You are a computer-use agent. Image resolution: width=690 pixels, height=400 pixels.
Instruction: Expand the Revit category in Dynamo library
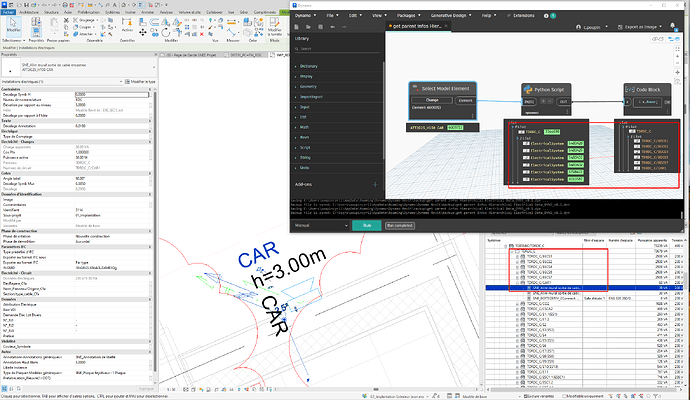click(305, 137)
